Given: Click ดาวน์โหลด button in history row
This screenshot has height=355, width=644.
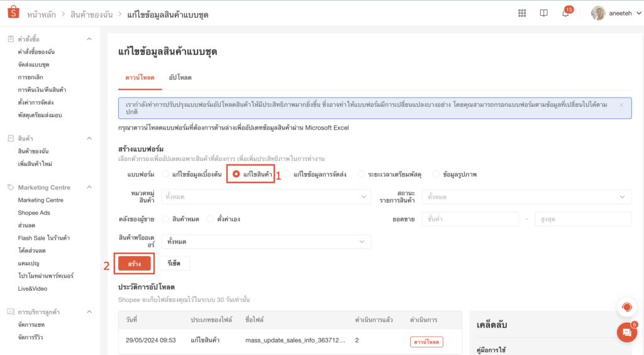Looking at the screenshot, I should click(x=426, y=341).
